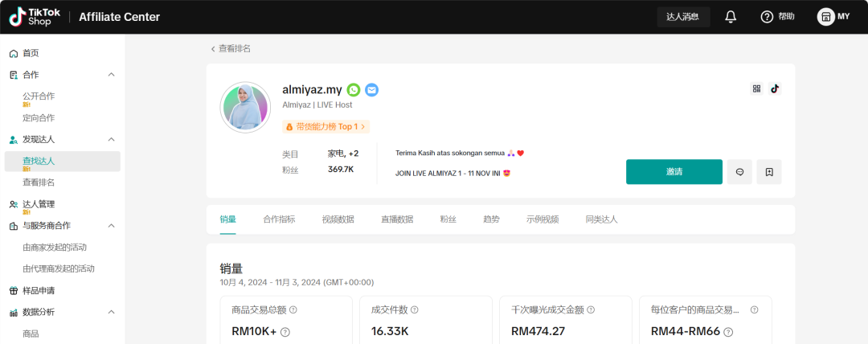Click the 家电, +2 category value
This screenshot has width=868, height=344.
pos(343,154)
